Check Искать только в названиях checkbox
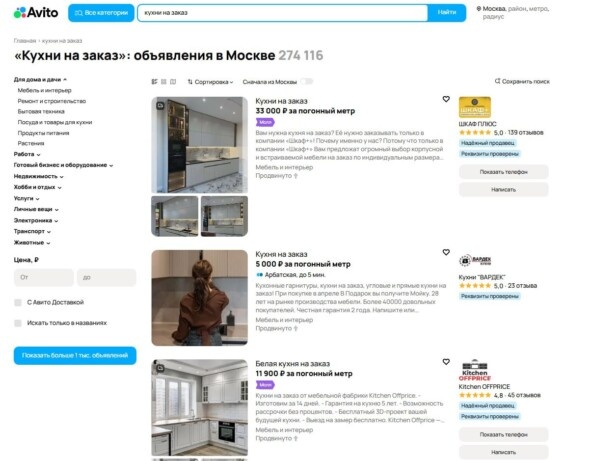592x461 pixels. click(x=18, y=323)
